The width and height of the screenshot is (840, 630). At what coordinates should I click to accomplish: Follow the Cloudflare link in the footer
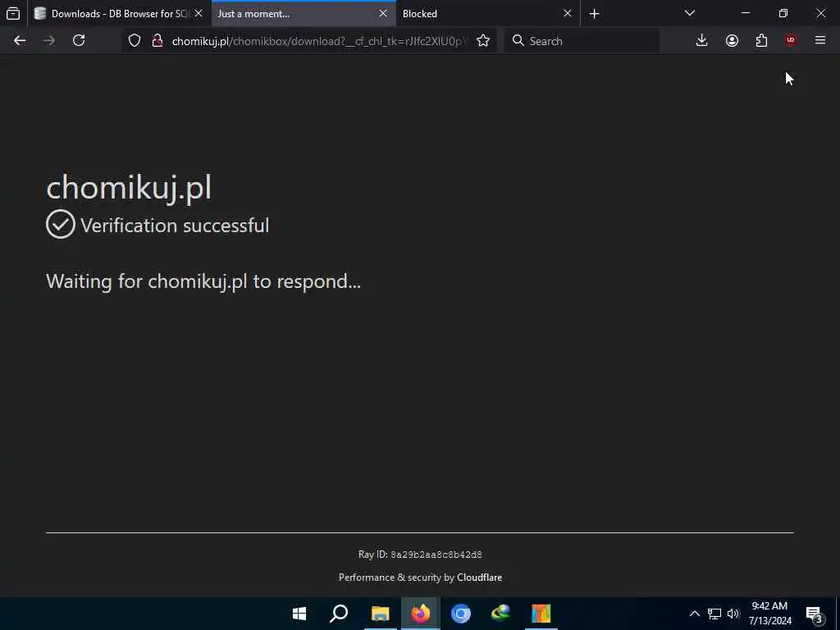(x=479, y=577)
